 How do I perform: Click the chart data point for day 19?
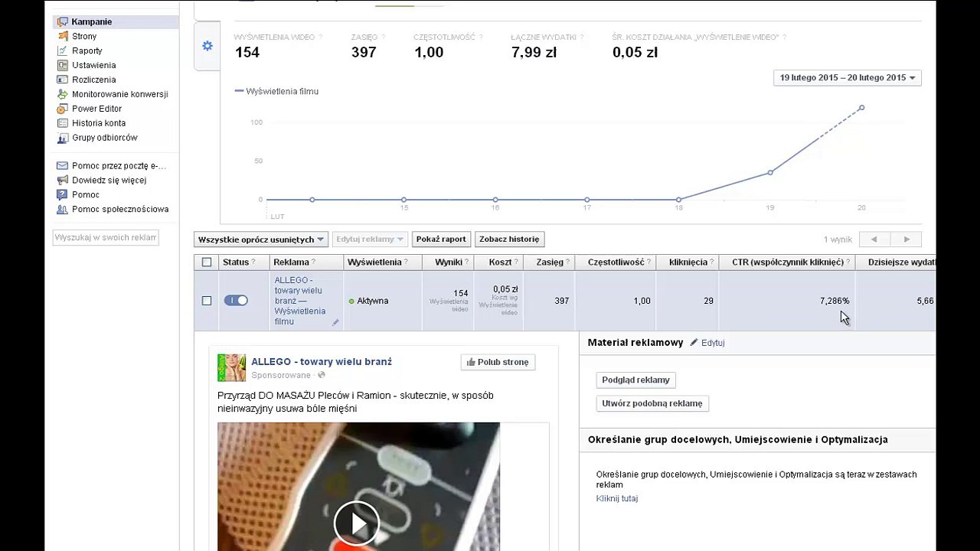(x=770, y=173)
